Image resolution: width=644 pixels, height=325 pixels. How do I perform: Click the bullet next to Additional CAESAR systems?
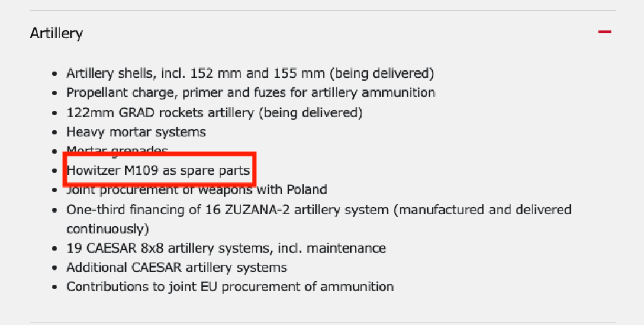[x=55, y=268]
